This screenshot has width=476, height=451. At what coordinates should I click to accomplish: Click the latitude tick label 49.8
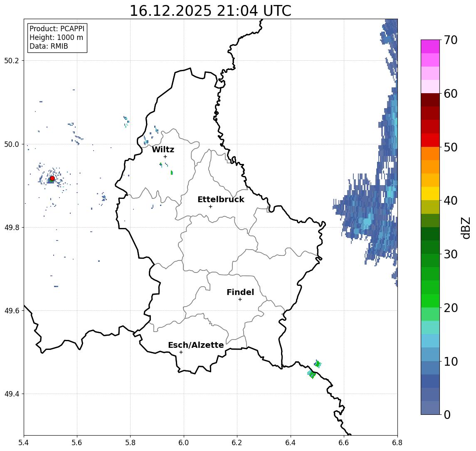(11, 227)
